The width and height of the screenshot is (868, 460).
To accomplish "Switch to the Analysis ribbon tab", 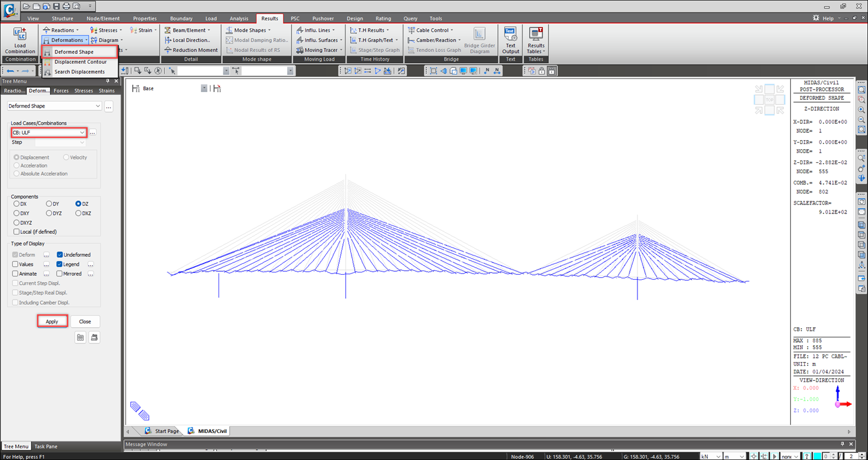I will (239, 19).
